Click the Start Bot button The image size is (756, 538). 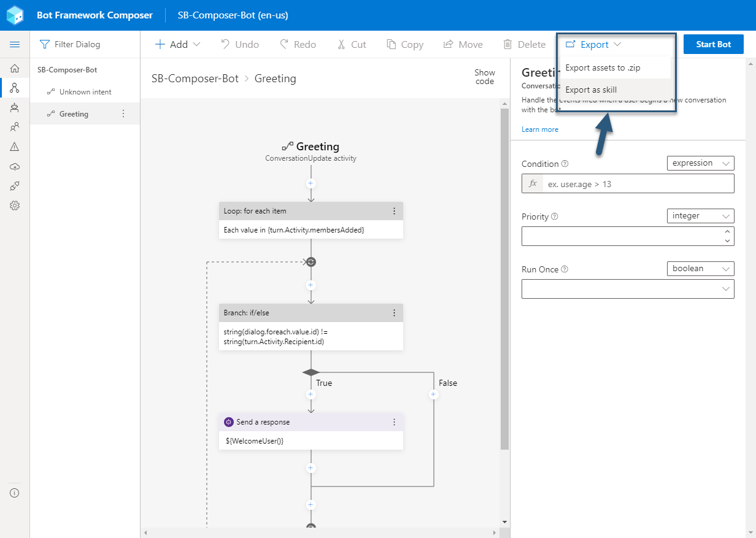click(713, 44)
